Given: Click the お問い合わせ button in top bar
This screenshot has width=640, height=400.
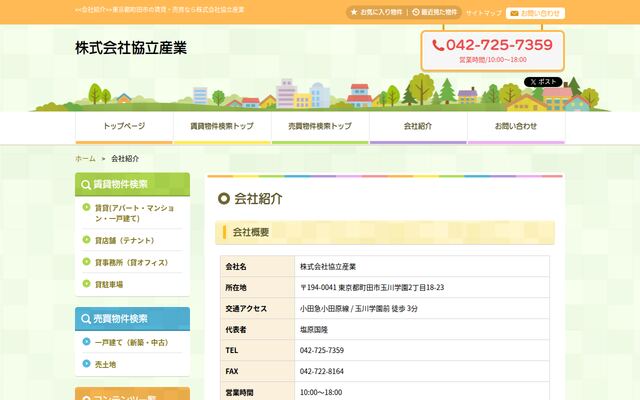Looking at the screenshot, I should coord(535,13).
